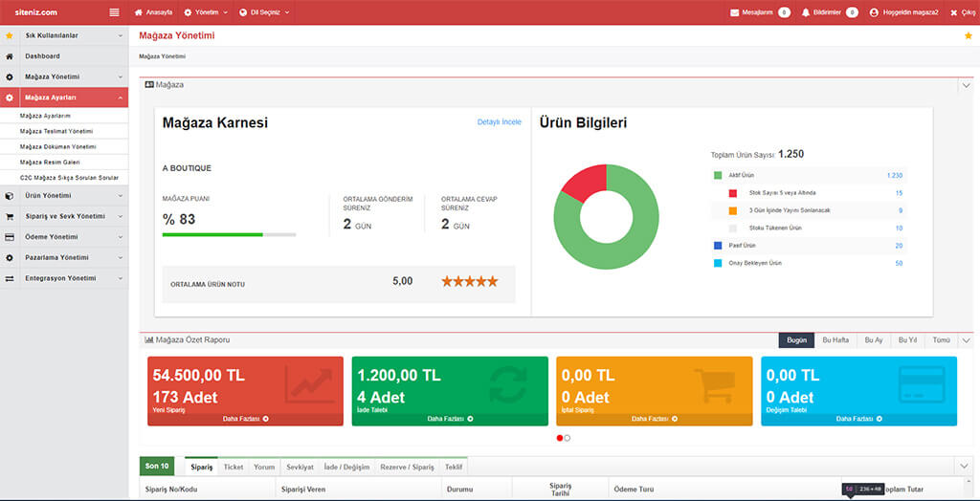Viewport: 980px width, 501px height.
Task: Click the favorite star icon at page title
Action: pos(969,35)
